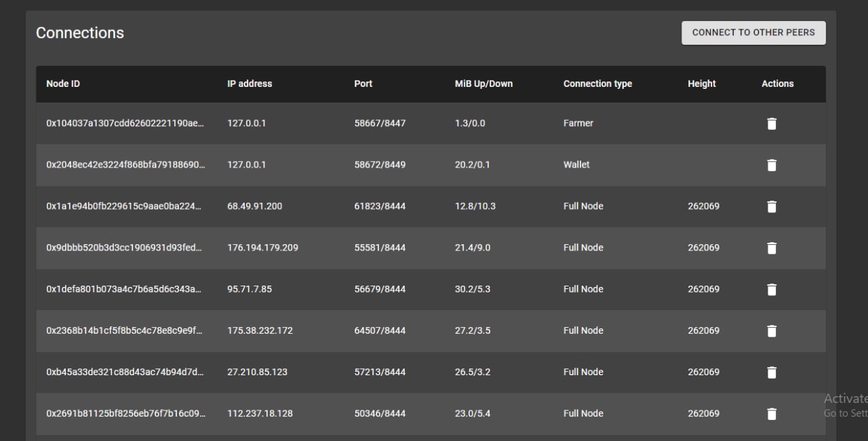Click the IP address column header
Viewport: 868px width, 441px height.
point(250,83)
